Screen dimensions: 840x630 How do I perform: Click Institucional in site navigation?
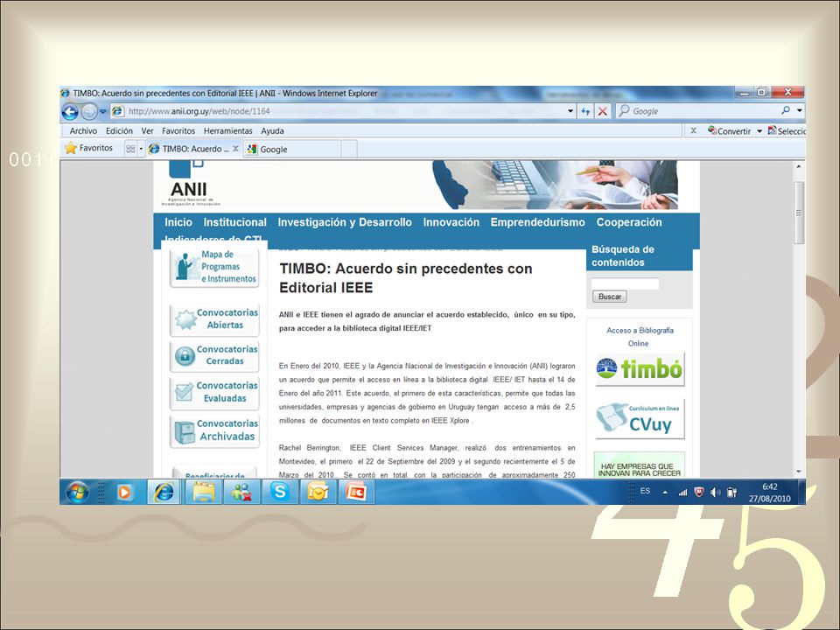click(x=234, y=222)
